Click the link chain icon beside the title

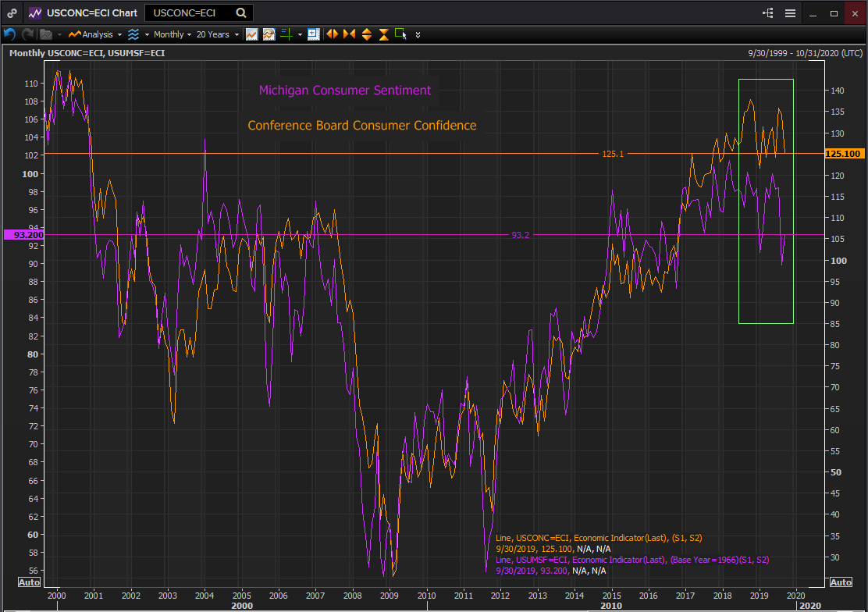click(12, 13)
